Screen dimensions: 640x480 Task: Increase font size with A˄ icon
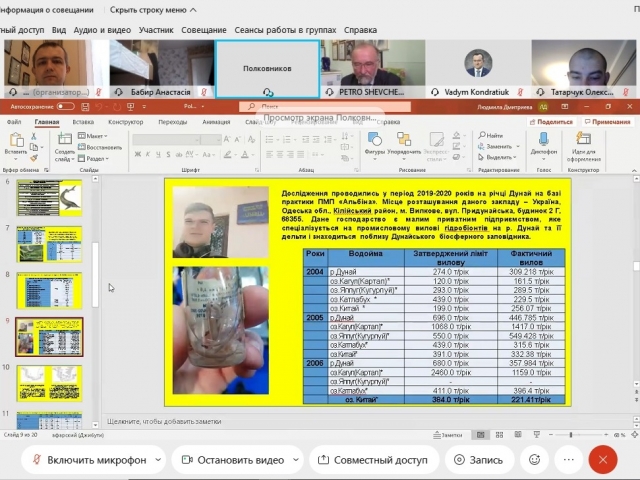click(x=227, y=140)
